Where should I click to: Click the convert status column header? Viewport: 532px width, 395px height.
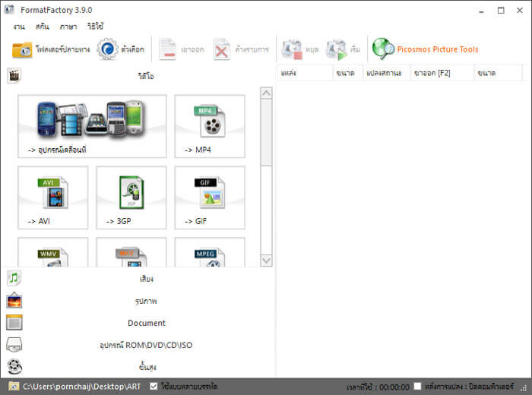pyautogui.click(x=387, y=73)
